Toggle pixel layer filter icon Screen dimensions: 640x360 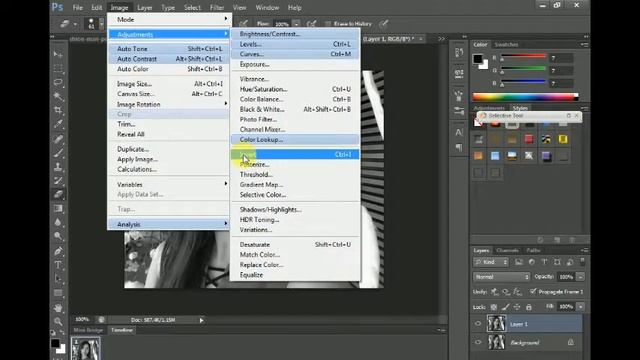tap(518, 262)
